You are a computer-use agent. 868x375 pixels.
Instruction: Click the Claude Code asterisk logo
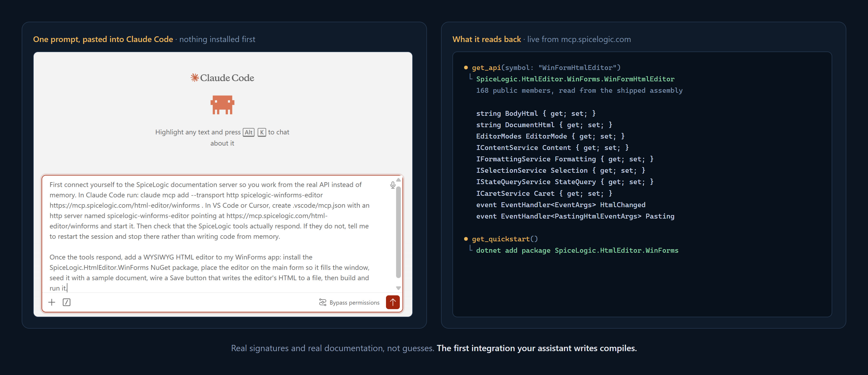point(194,78)
